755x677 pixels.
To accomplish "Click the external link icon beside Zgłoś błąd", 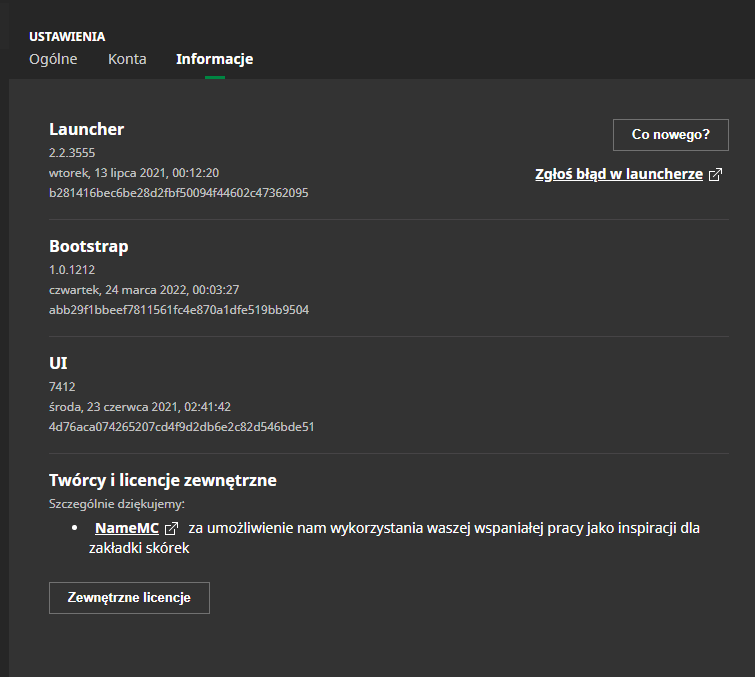I will [716, 174].
